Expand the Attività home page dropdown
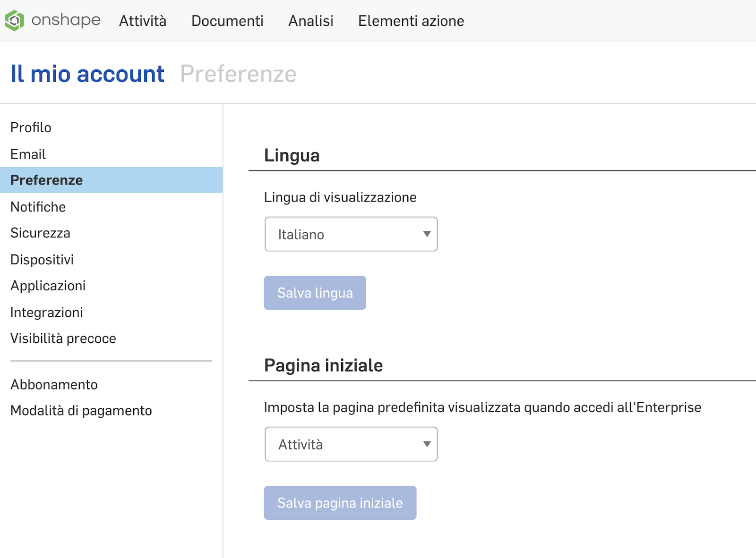756x558 pixels. [x=351, y=444]
